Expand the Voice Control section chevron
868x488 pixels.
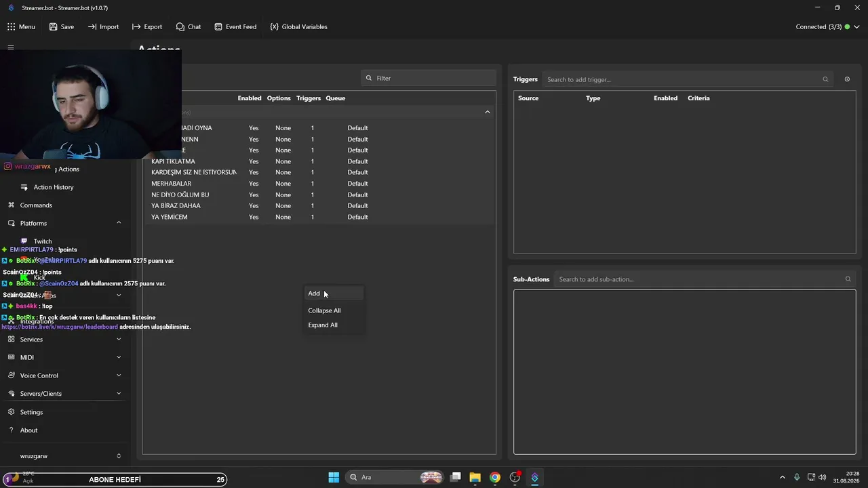(x=119, y=375)
